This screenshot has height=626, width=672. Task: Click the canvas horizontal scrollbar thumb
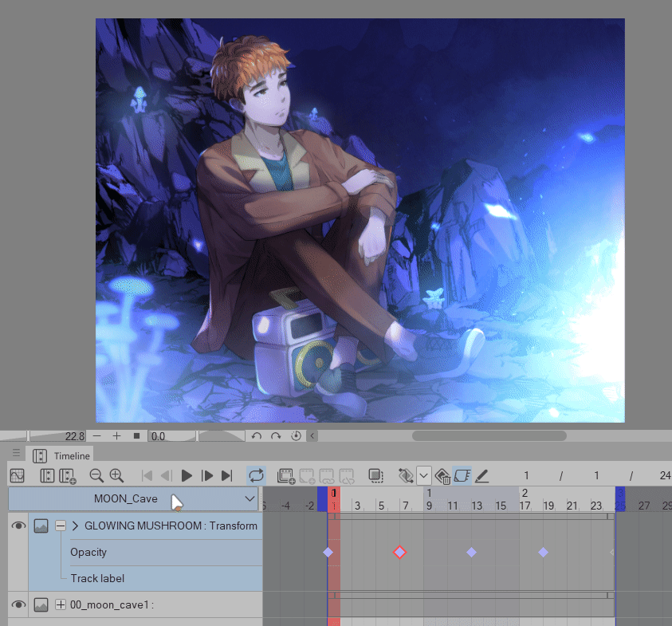click(x=489, y=435)
